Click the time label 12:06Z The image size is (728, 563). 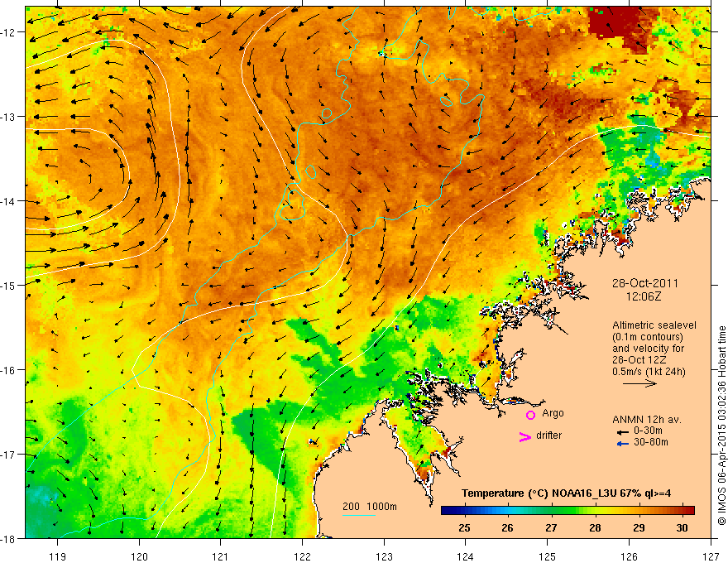coord(644,296)
